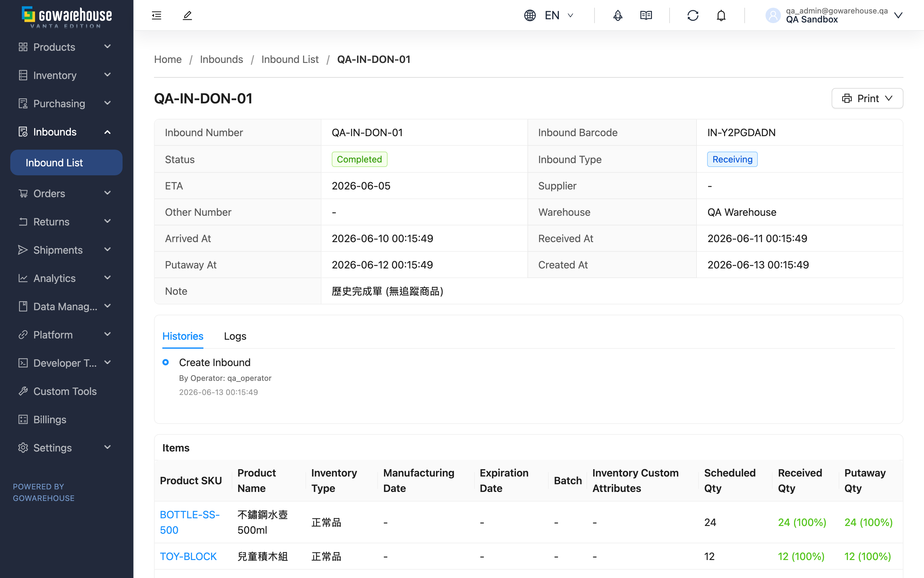The image size is (924, 578).
Task: Switch to the Histories tab
Action: pyautogui.click(x=183, y=336)
